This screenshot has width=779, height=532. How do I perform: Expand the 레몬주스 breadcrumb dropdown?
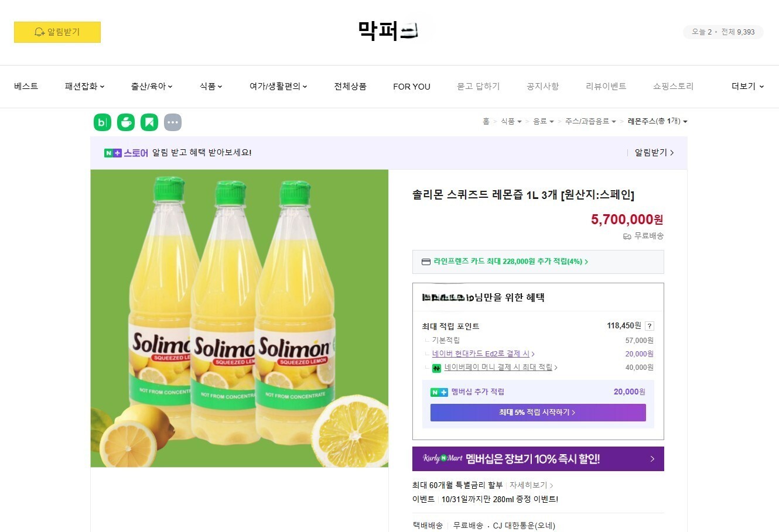pyautogui.click(x=657, y=121)
